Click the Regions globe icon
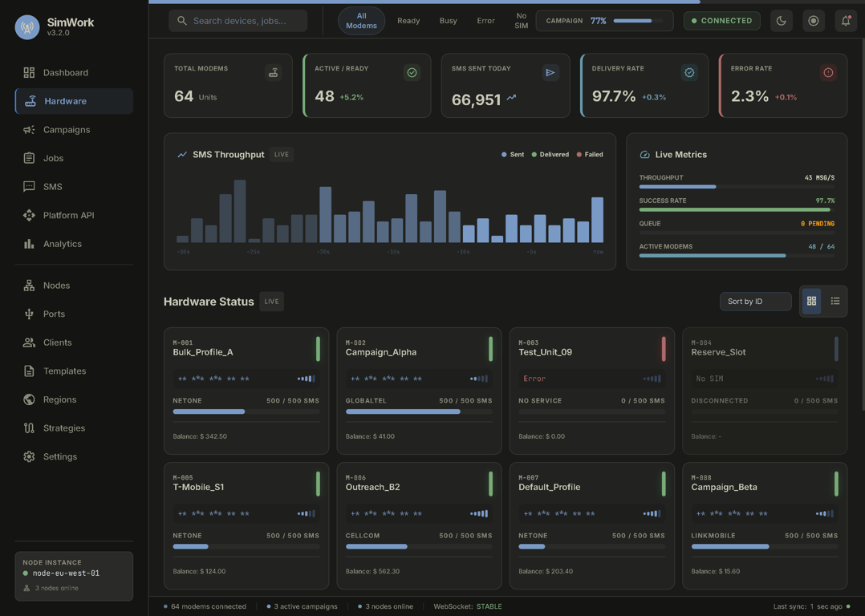The image size is (865, 616). pos(29,399)
